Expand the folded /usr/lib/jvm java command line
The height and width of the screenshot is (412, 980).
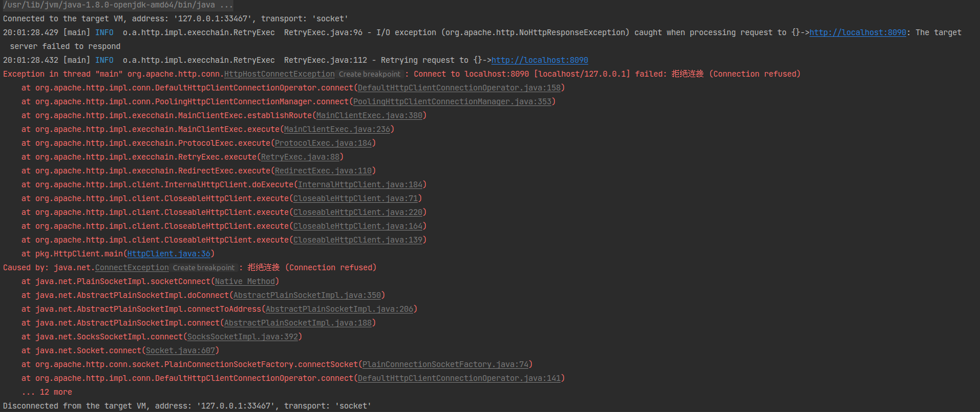(118, 5)
